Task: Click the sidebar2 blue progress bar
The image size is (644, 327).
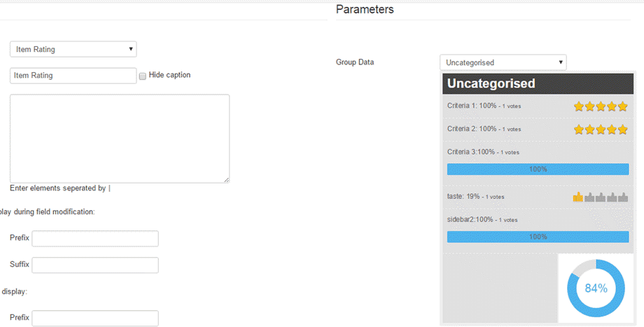Action: [x=538, y=237]
